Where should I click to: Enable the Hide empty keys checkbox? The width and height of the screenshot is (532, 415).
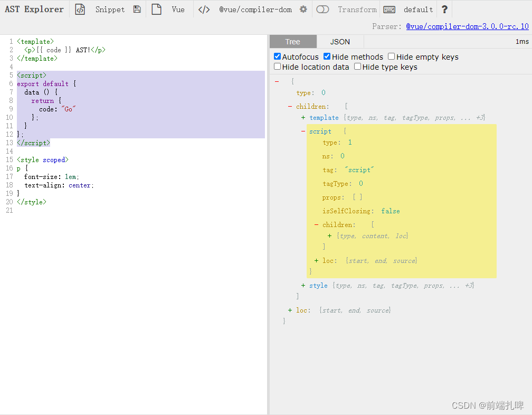pos(391,56)
